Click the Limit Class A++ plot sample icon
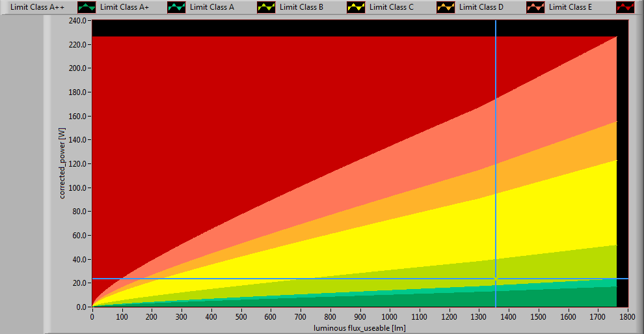The image size is (644, 334). coord(87,7)
